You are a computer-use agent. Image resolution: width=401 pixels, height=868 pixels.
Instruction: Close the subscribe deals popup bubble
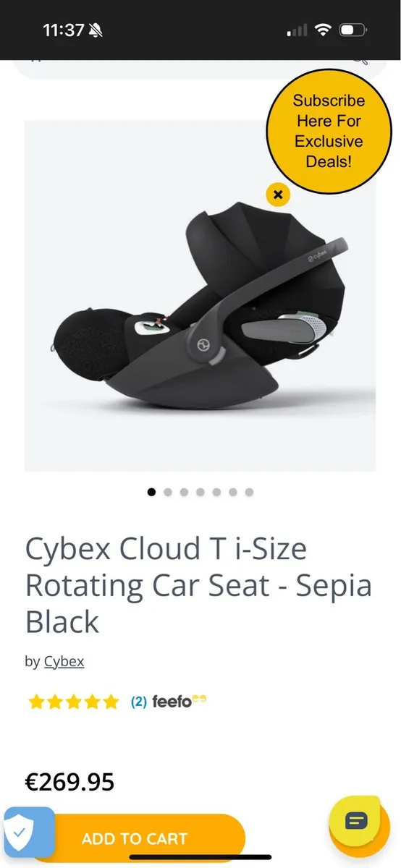point(278,194)
